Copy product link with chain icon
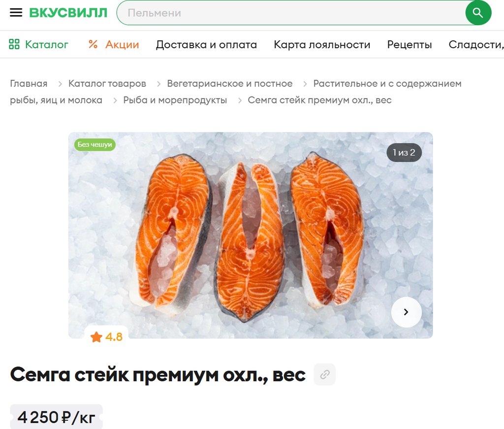 (x=325, y=374)
